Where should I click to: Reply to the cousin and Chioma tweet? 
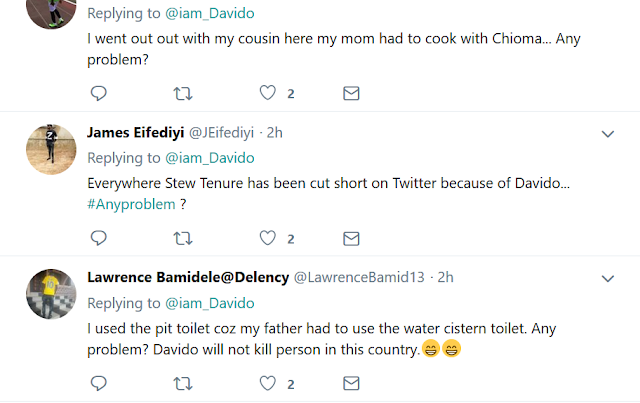coord(98,93)
